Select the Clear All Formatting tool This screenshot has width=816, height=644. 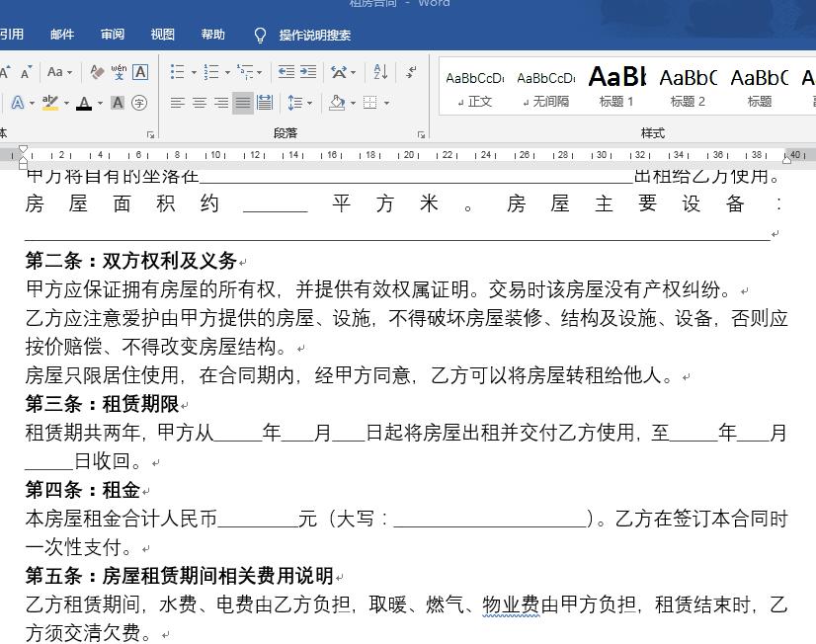coord(97,72)
